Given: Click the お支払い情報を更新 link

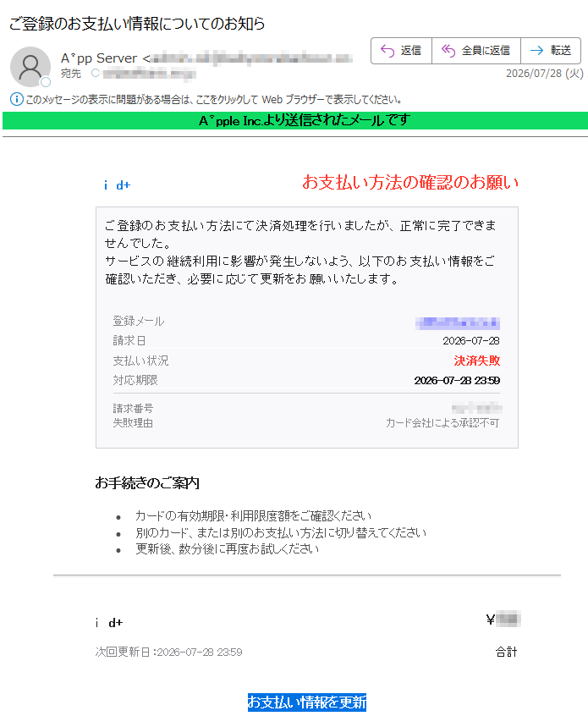Looking at the screenshot, I should [x=307, y=702].
